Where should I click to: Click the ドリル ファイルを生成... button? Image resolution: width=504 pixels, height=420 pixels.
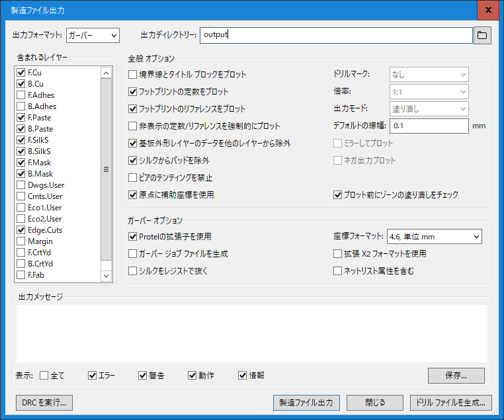coord(451,403)
